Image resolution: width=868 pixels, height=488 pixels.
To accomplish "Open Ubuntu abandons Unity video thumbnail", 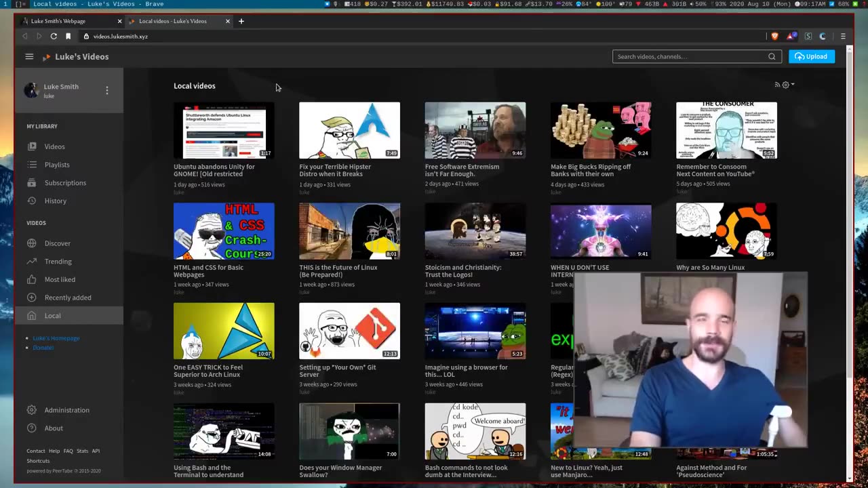I will (x=224, y=130).
